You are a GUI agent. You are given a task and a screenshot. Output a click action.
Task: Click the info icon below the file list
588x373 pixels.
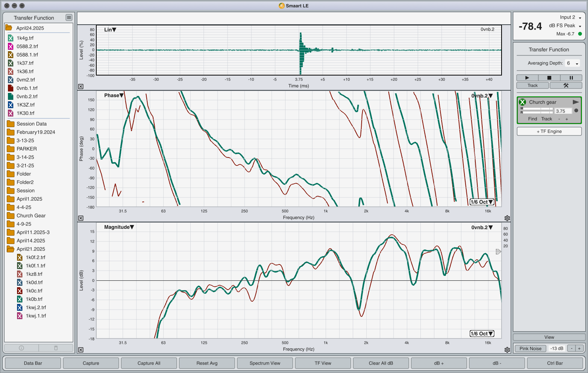(21, 348)
